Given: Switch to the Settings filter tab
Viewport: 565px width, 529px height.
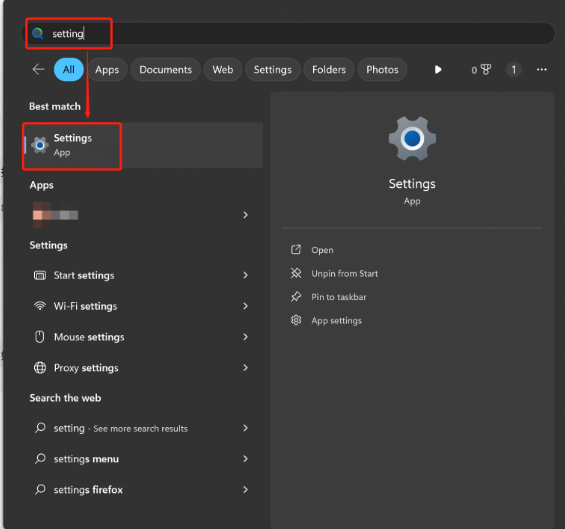Looking at the screenshot, I should pos(273,70).
